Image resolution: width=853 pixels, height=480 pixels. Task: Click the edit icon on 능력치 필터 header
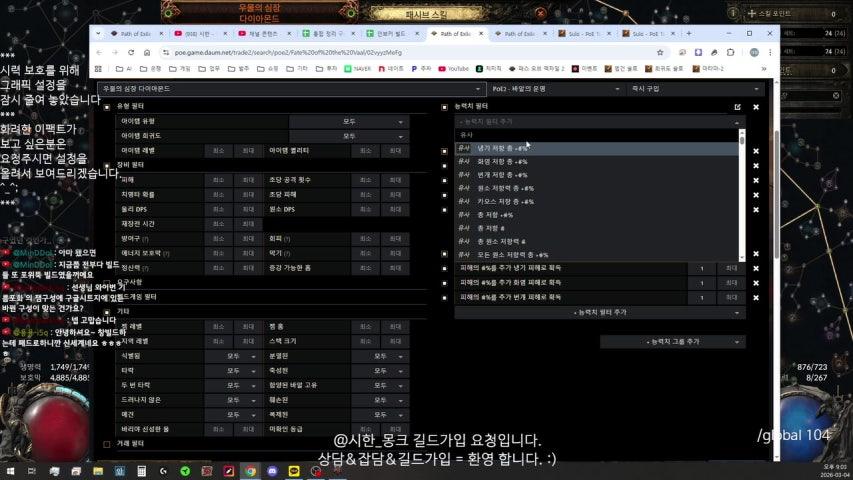click(738, 107)
